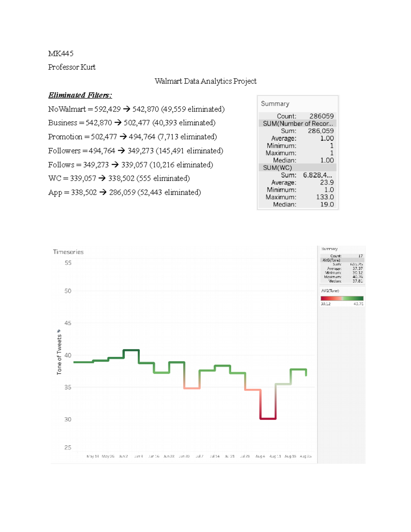This screenshot has width=411, height=532.
Task: Click the arrow in the Followers line
Action: [121, 151]
